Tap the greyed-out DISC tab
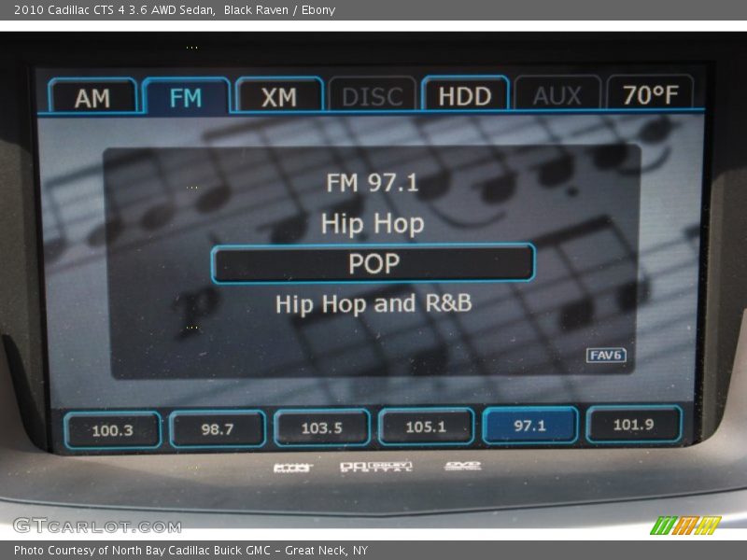This screenshot has width=747, height=560. [x=372, y=95]
